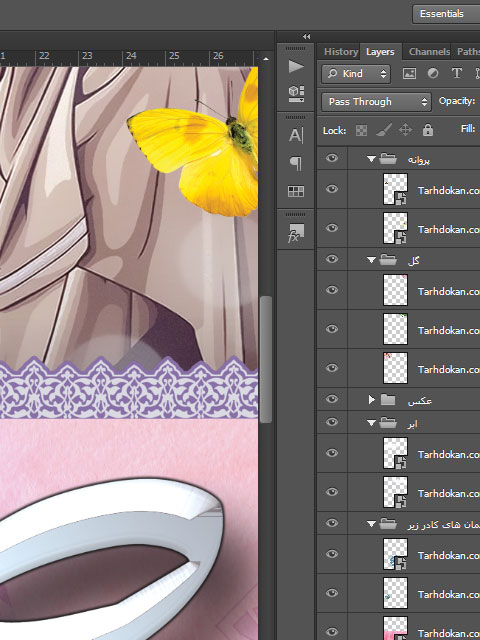This screenshot has width=480, height=640.
Task: Lock layer position move icon
Action: tap(405, 130)
